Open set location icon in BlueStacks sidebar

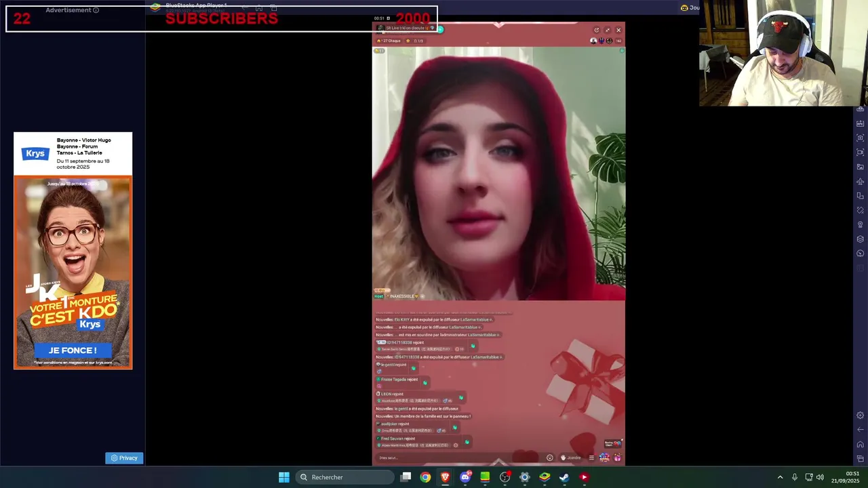click(x=861, y=224)
